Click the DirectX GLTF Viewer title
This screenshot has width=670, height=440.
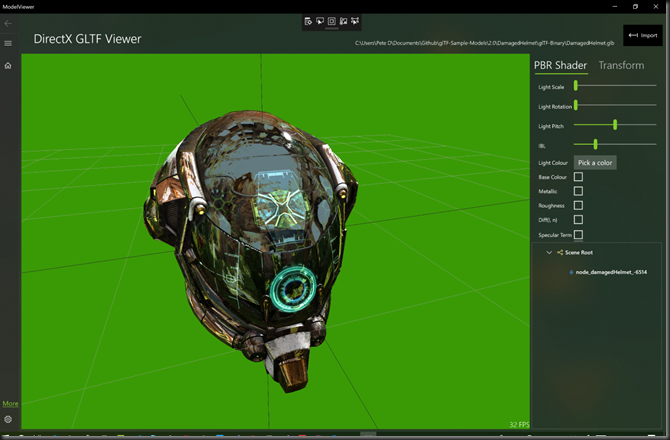tap(88, 39)
